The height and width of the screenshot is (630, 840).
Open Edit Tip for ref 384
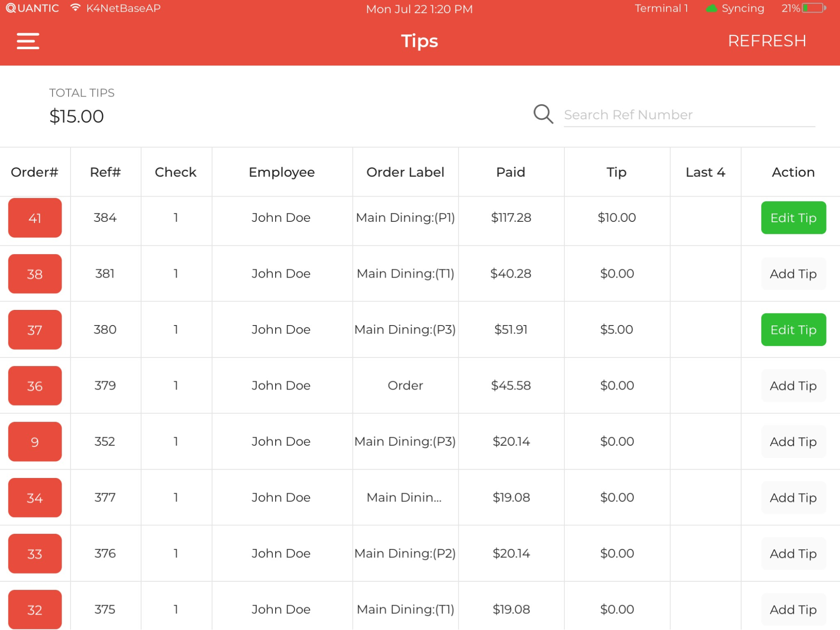(793, 218)
